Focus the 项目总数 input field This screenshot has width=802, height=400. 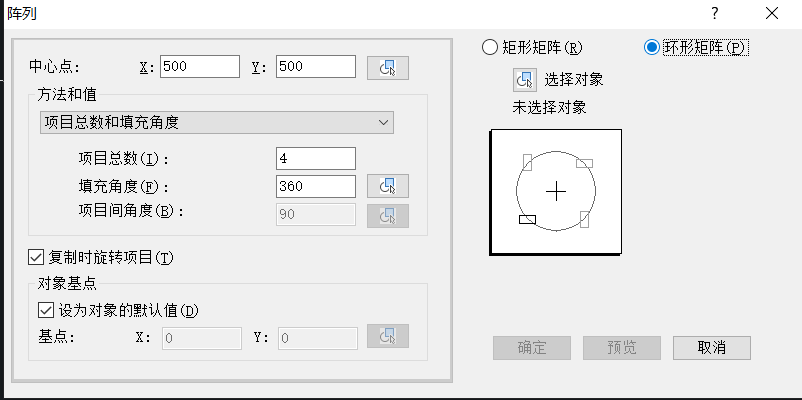[x=315, y=158]
